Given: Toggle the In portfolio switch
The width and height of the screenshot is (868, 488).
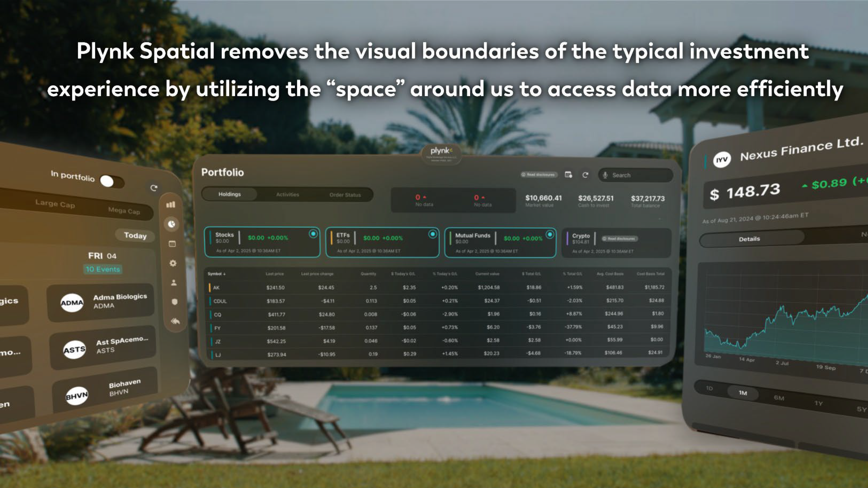Looking at the screenshot, I should pos(112,181).
